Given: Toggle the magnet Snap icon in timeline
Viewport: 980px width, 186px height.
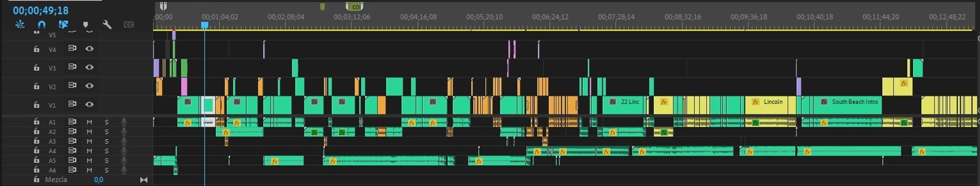Looking at the screenshot, I should point(42,25).
